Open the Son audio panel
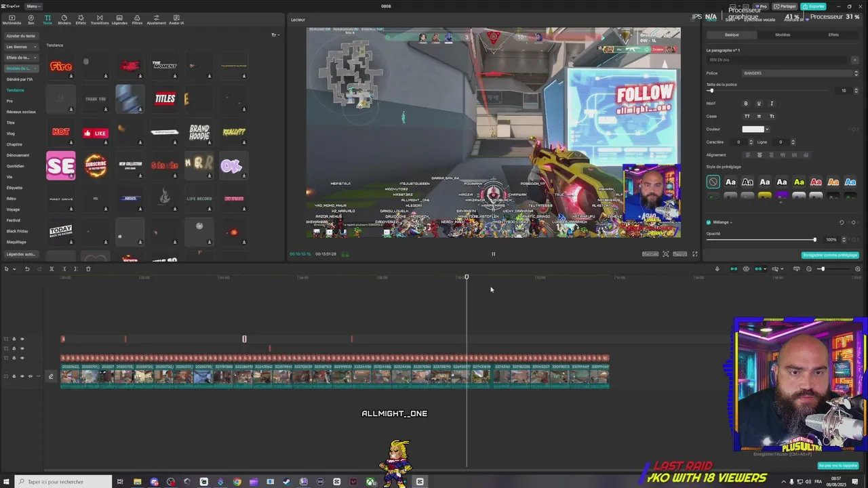Image resolution: width=868 pixels, height=488 pixels. [x=31, y=20]
